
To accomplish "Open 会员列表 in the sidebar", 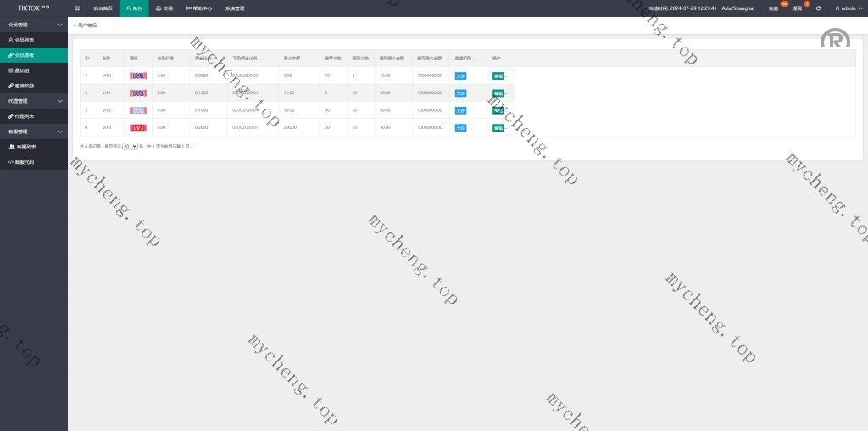I will coord(25,40).
